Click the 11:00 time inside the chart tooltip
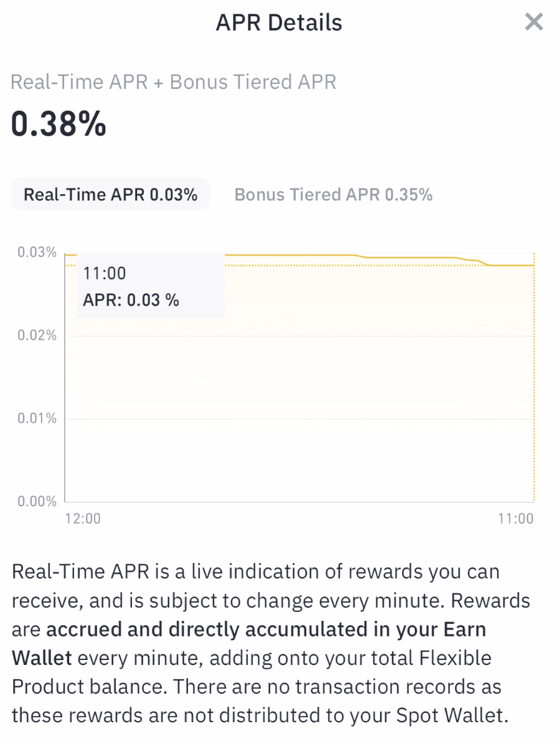This screenshot has height=744, width=560. pyautogui.click(x=105, y=273)
